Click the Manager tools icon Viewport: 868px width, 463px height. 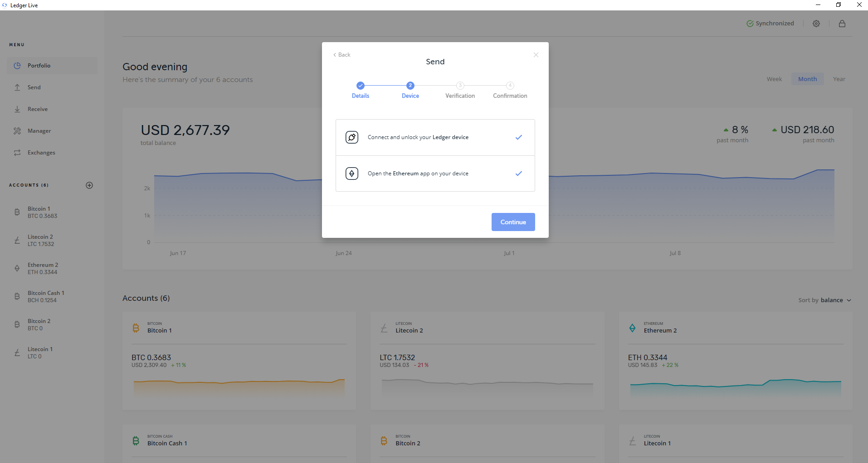[17, 131]
